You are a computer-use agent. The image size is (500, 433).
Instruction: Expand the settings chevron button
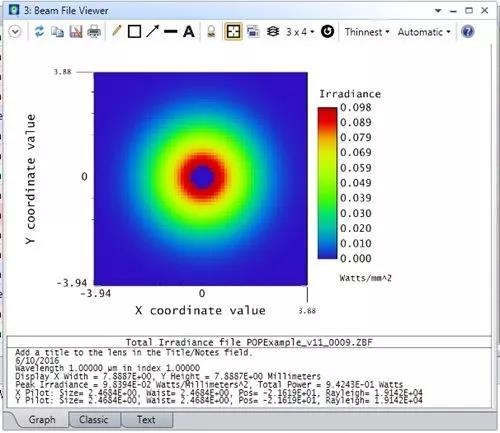[15, 32]
